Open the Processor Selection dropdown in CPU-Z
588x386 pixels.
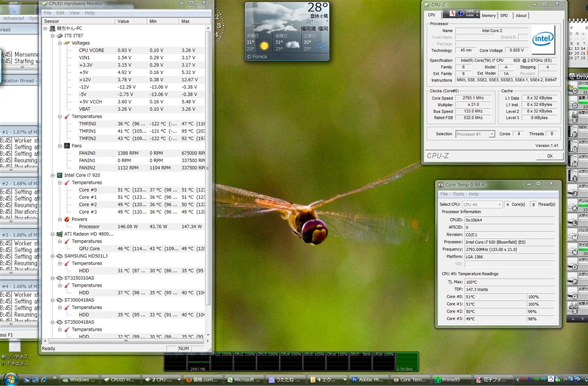(x=474, y=134)
